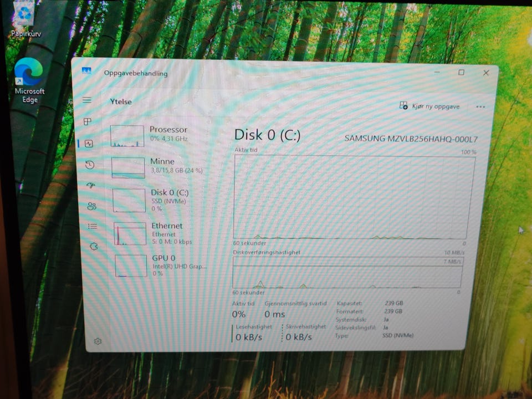
Task: Click the Aktiv tid disk graph
Action: tap(354, 197)
